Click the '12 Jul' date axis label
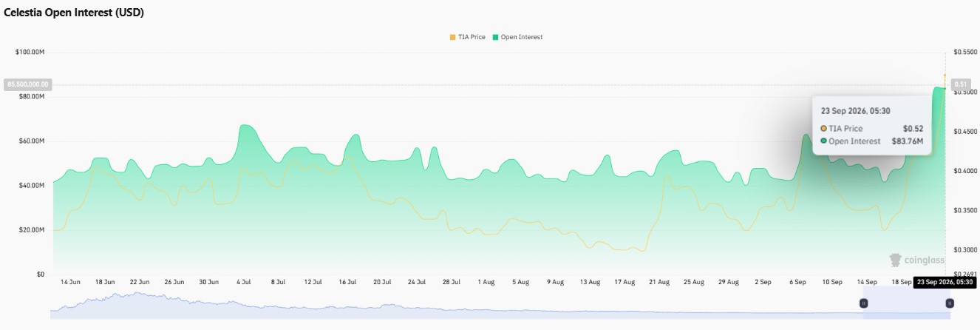980x330 pixels. (313, 282)
